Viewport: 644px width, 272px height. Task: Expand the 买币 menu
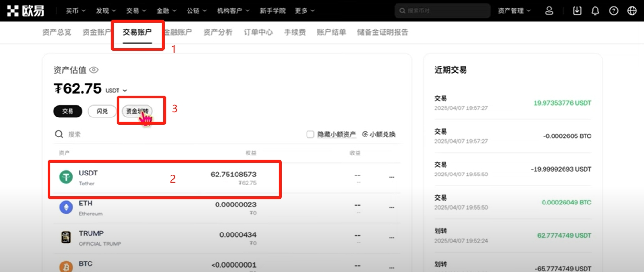pos(76,10)
